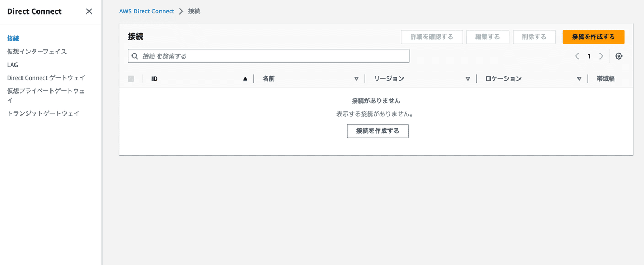The image size is (644, 265).
Task: Sort the ロケーション column
Action: point(579,78)
